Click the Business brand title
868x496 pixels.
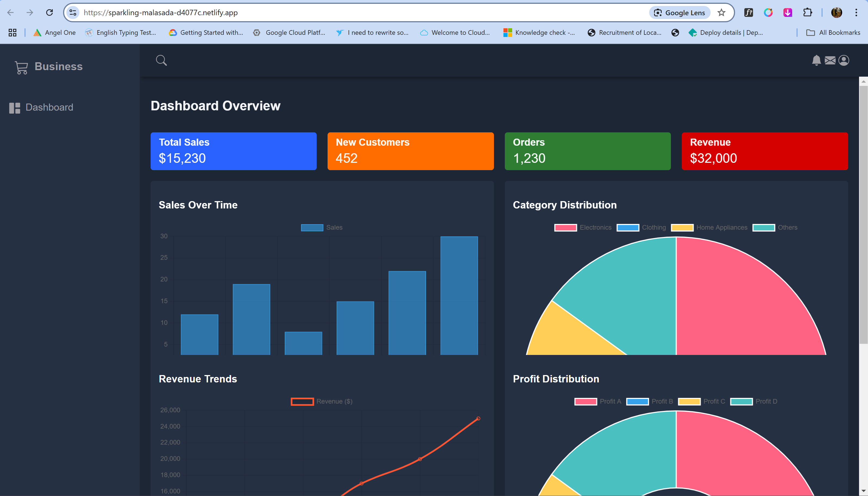59,66
